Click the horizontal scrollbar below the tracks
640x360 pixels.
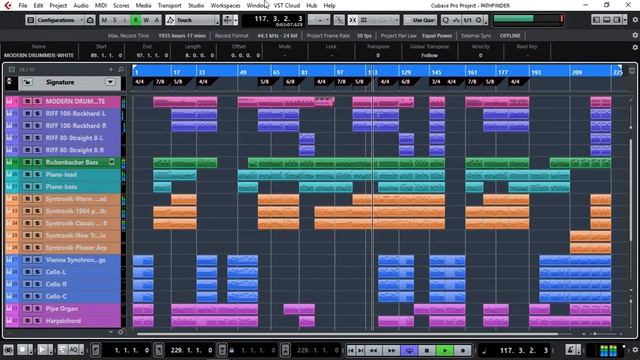coord(347,334)
